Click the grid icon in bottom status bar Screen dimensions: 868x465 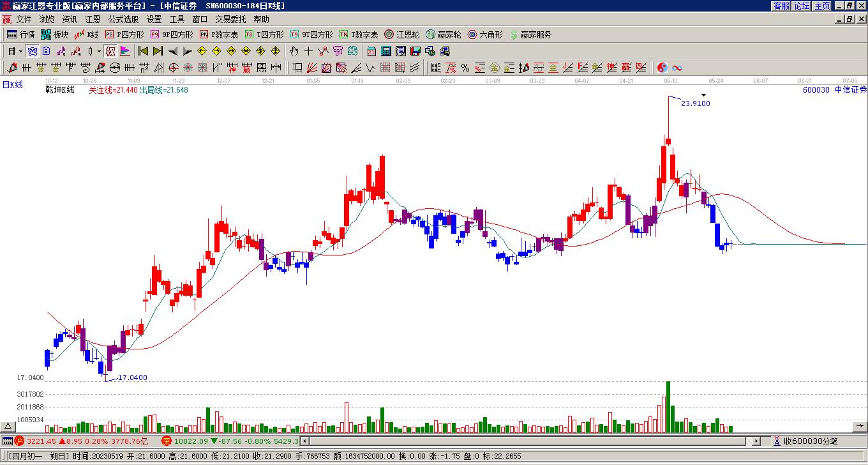point(7,441)
